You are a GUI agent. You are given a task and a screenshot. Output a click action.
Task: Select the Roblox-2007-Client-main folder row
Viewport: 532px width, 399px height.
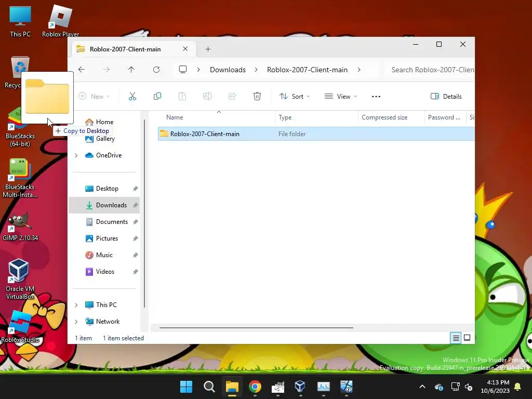point(316,134)
